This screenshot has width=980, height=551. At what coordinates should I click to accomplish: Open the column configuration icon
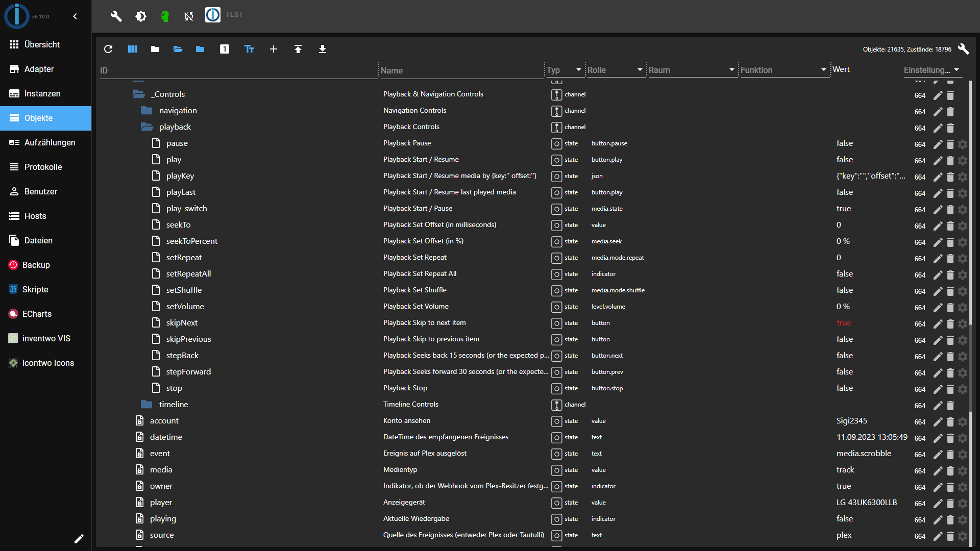pos(133,49)
